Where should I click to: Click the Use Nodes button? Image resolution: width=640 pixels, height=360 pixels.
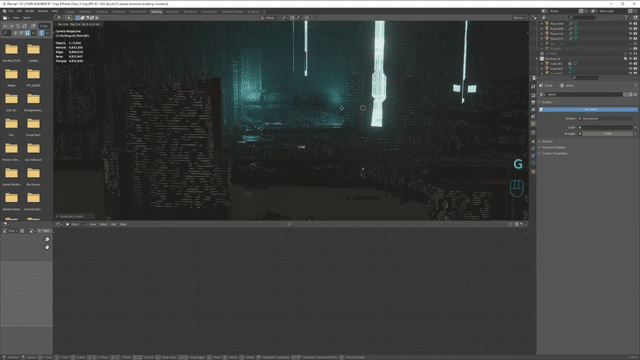click(590, 109)
